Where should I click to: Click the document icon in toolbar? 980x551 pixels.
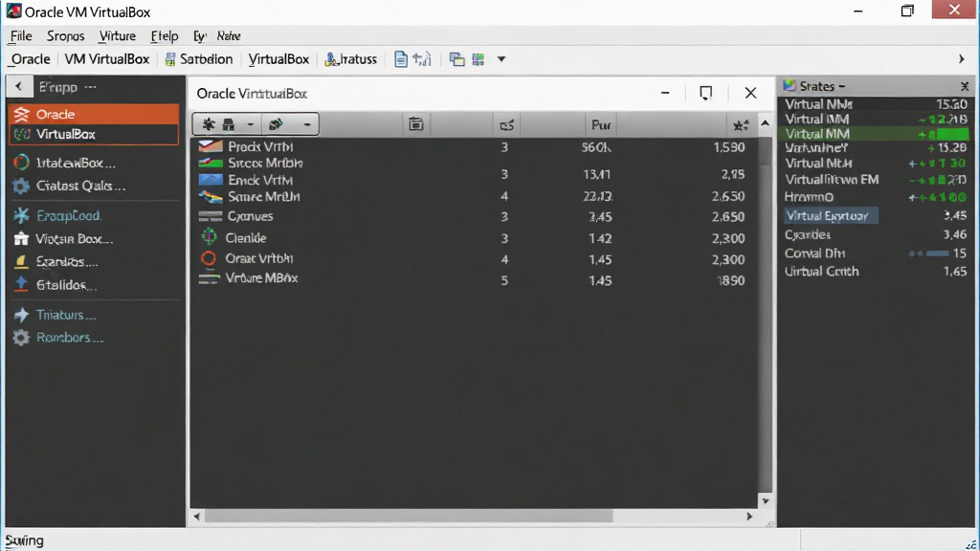[x=401, y=59]
